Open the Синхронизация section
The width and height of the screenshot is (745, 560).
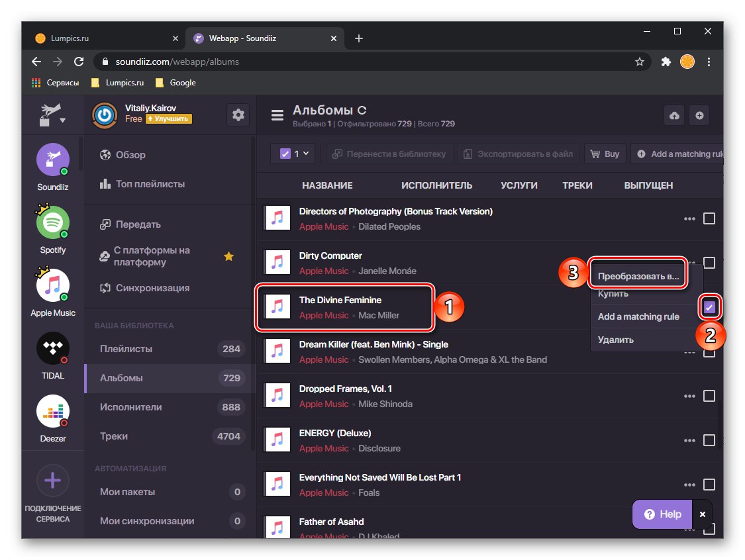click(x=144, y=289)
